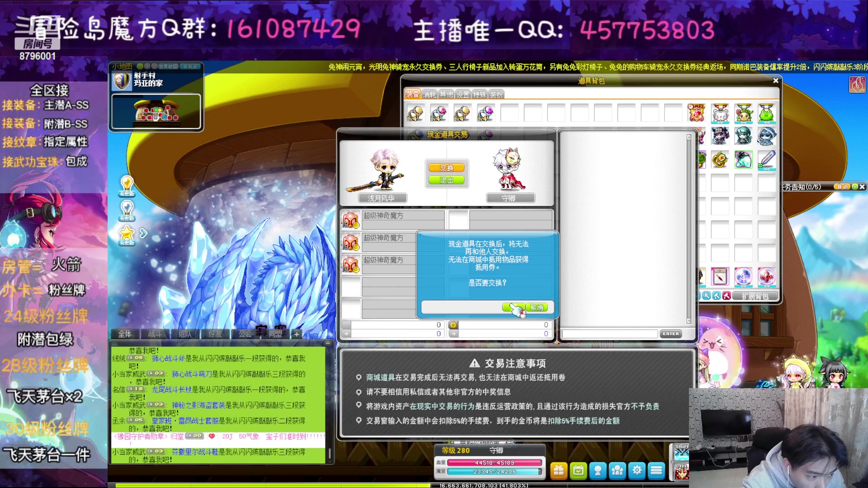Select the 特殊 inventory tab
The height and width of the screenshot is (488, 868).
[479, 94]
